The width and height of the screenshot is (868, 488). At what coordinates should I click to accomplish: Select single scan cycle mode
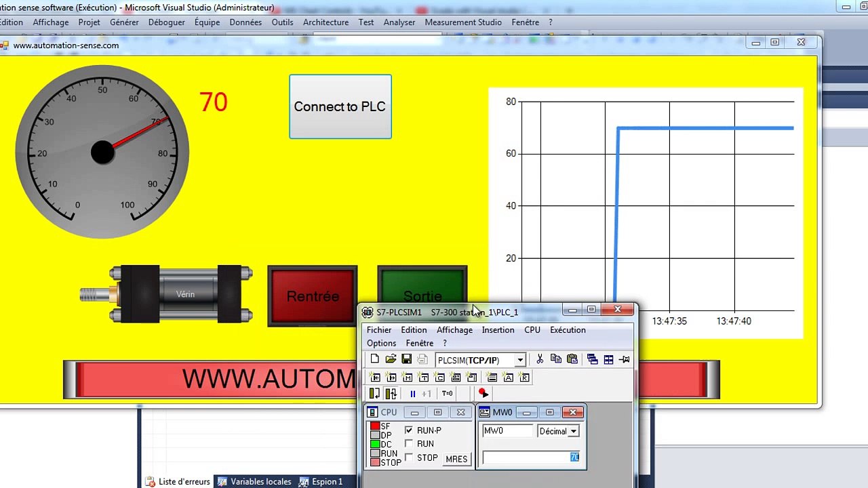click(375, 393)
